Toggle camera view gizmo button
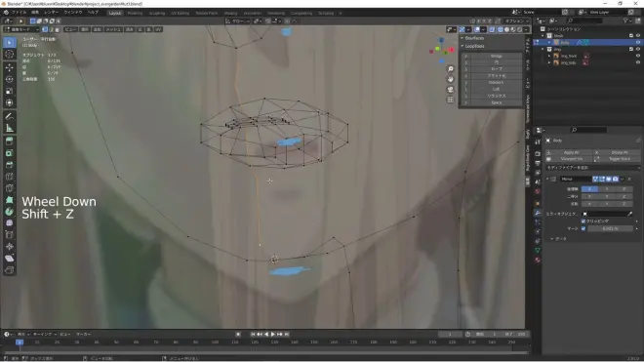 pos(451,89)
